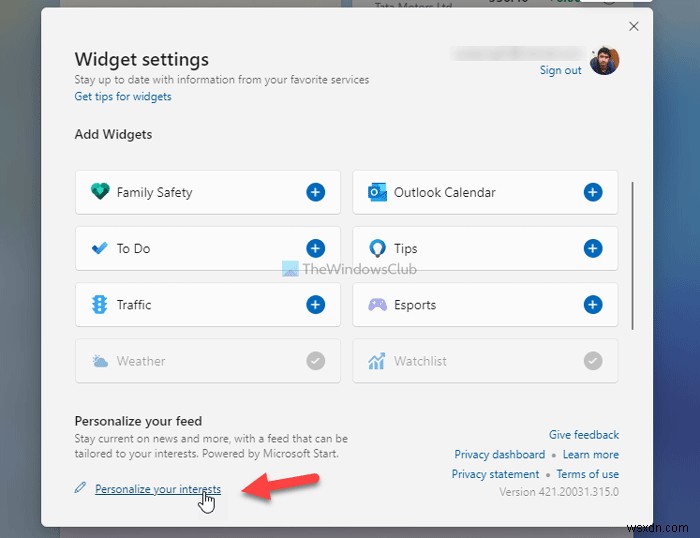Click the Watchlist widget checkmark
The image size is (700, 538).
pyautogui.click(x=593, y=361)
